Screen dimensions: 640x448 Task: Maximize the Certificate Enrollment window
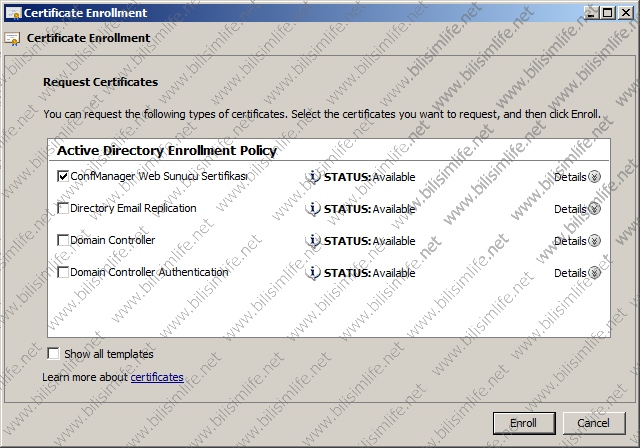(x=607, y=13)
